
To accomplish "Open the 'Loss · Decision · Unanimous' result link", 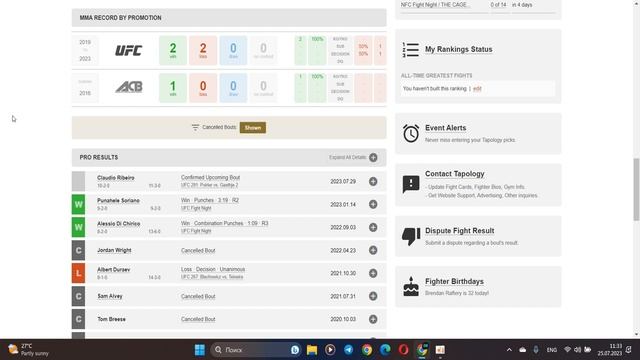I will [213, 269].
